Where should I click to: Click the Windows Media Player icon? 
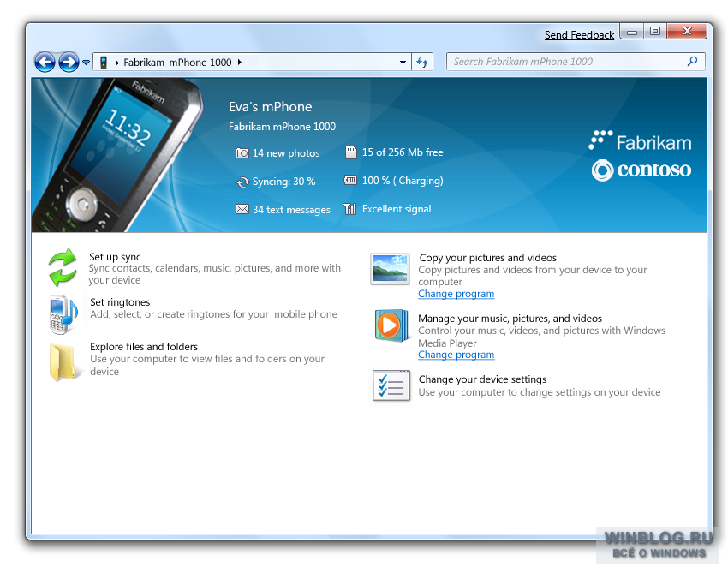click(x=392, y=325)
